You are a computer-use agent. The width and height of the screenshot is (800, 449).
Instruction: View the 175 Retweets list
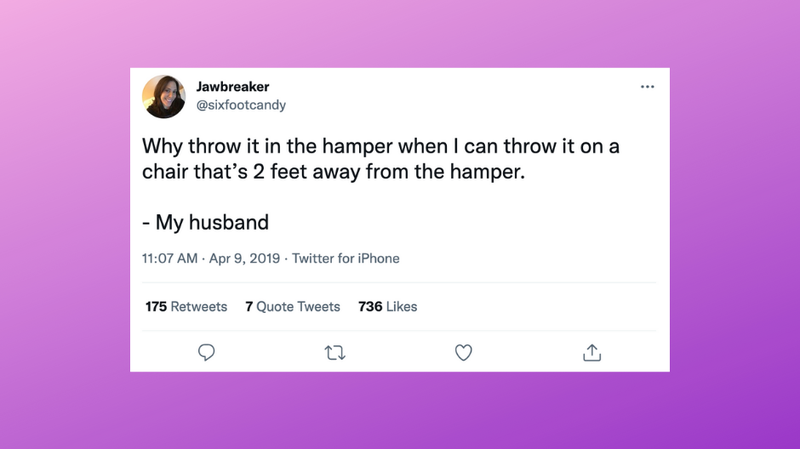coord(186,307)
